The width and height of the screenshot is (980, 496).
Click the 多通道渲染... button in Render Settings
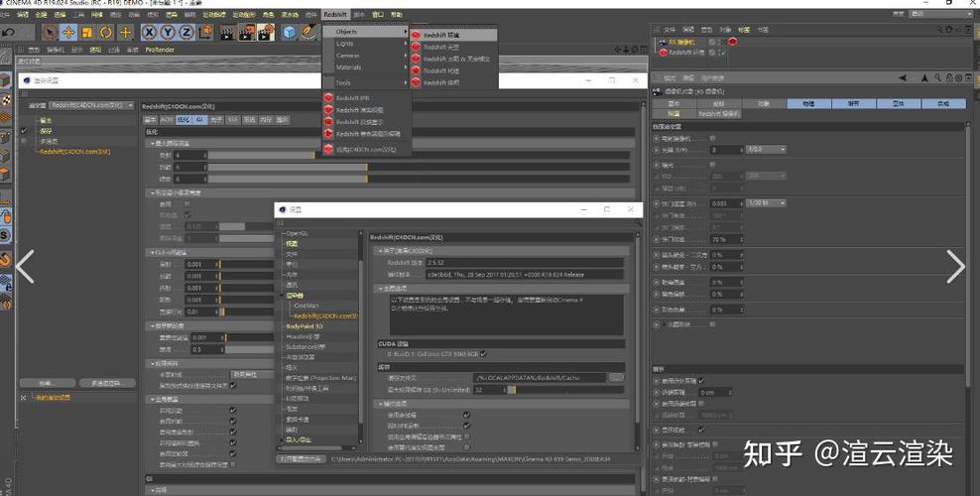(107, 383)
